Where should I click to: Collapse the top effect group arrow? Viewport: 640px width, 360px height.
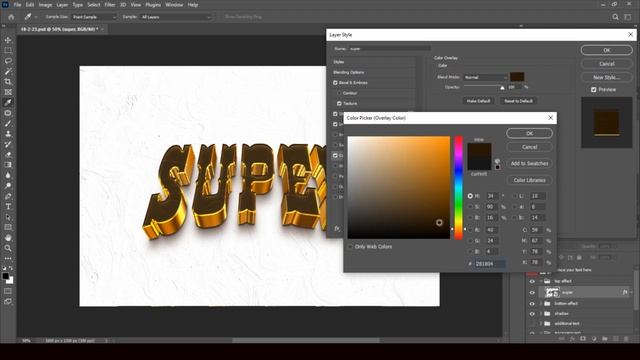click(x=541, y=281)
